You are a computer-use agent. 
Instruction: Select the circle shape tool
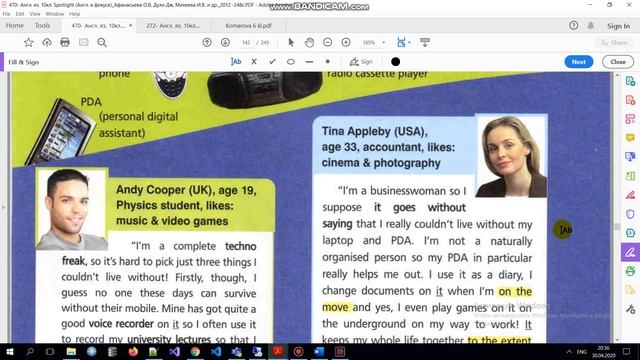coord(291,62)
